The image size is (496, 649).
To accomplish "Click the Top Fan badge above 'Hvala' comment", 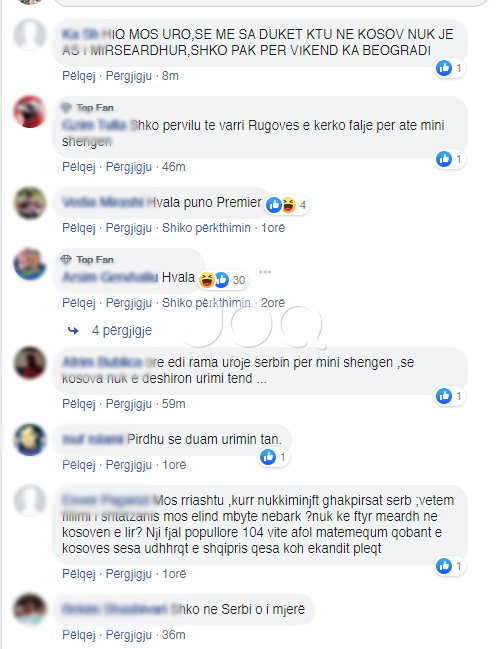I will click(87, 260).
